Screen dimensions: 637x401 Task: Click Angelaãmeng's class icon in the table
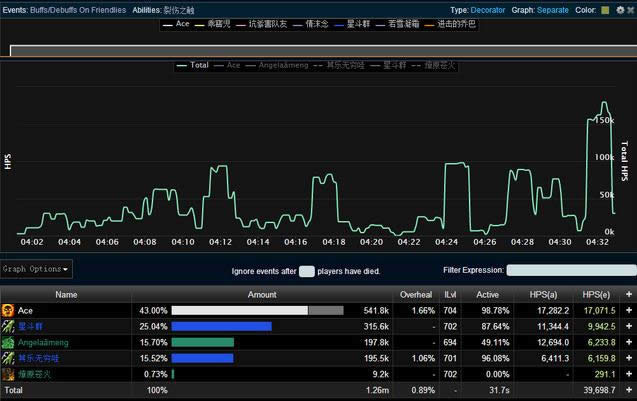pyautogui.click(x=8, y=342)
